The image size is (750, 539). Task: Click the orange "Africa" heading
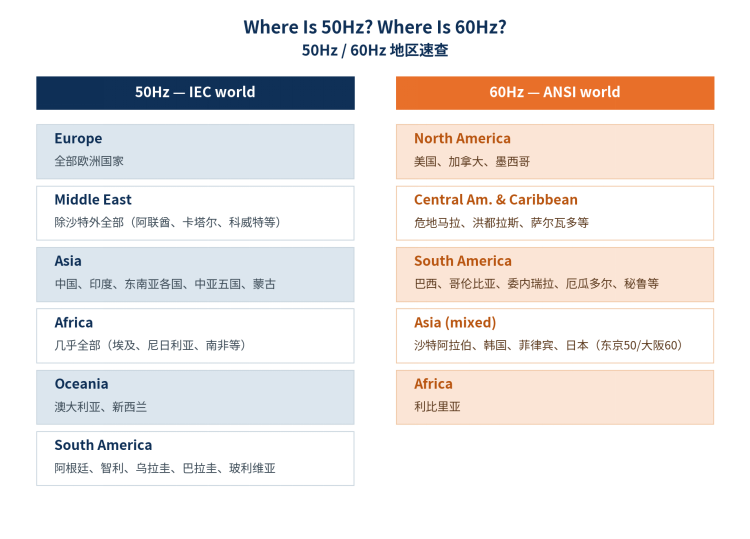pos(433,384)
